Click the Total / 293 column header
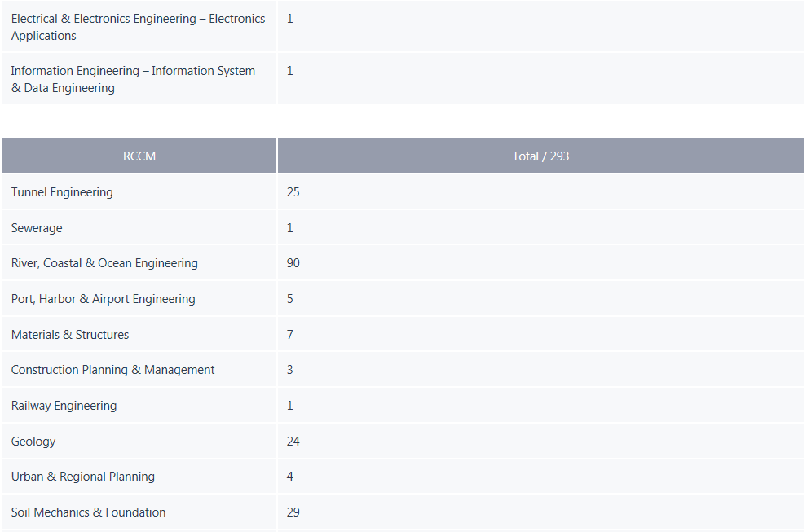The image size is (807, 532). coord(540,156)
